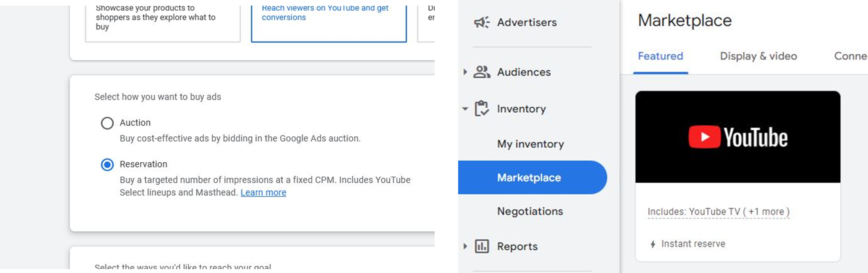Image resolution: width=868 pixels, height=273 pixels.
Task: Click the Audiences people icon
Action: click(x=482, y=72)
